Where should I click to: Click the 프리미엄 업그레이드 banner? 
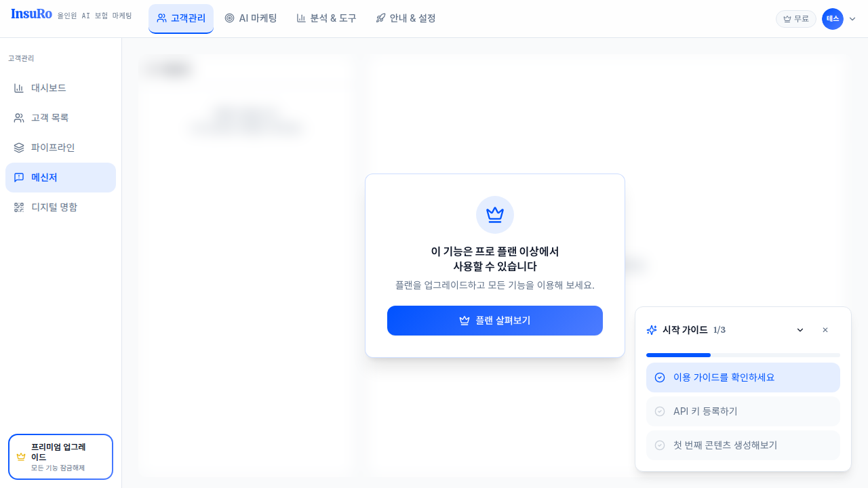coord(60,457)
